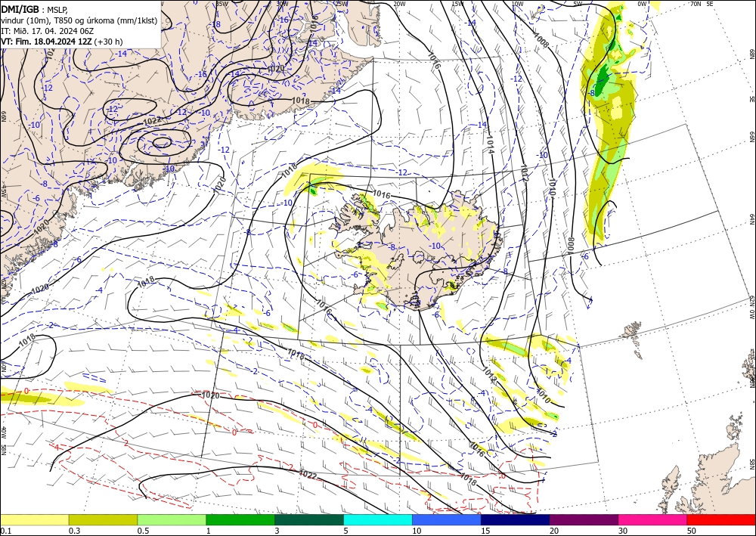The width and height of the screenshot is (756, 536).
Task: Click the legend scale value "0.5"
Action: (x=143, y=531)
